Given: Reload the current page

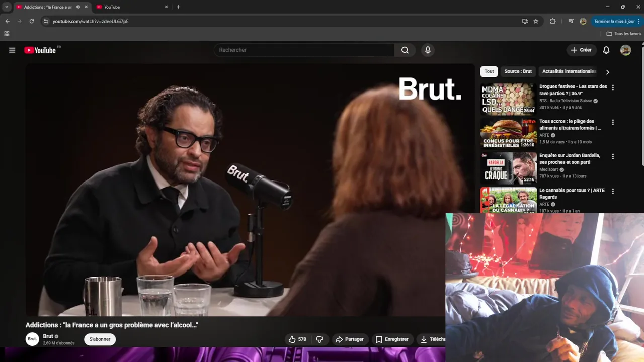Looking at the screenshot, I should coord(31,21).
